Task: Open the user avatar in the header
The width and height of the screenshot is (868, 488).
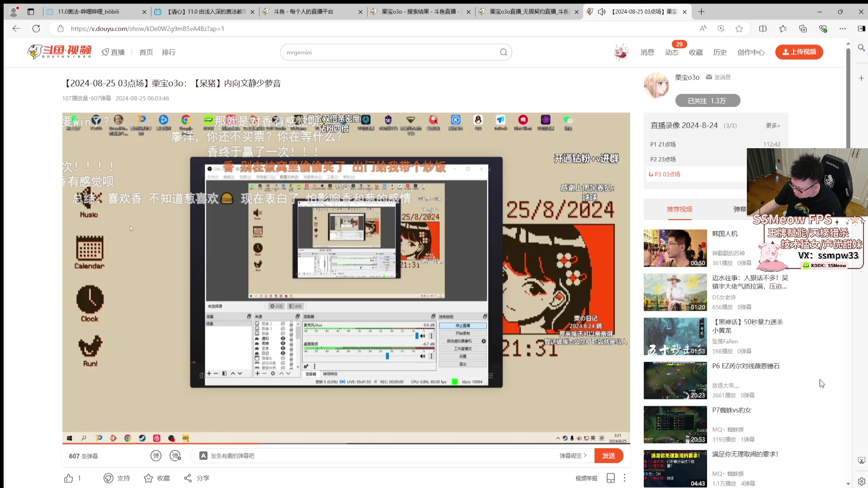Action: 621,52
